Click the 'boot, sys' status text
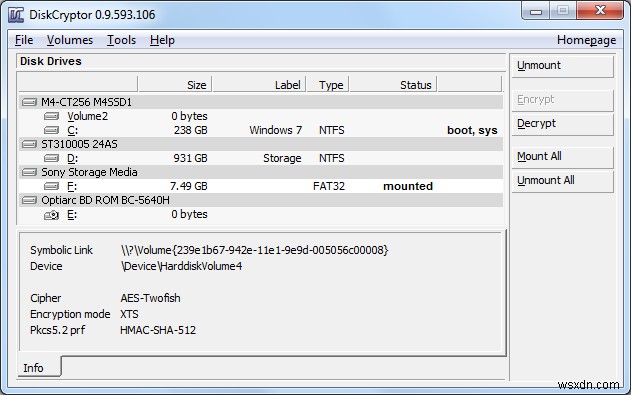 [472, 130]
